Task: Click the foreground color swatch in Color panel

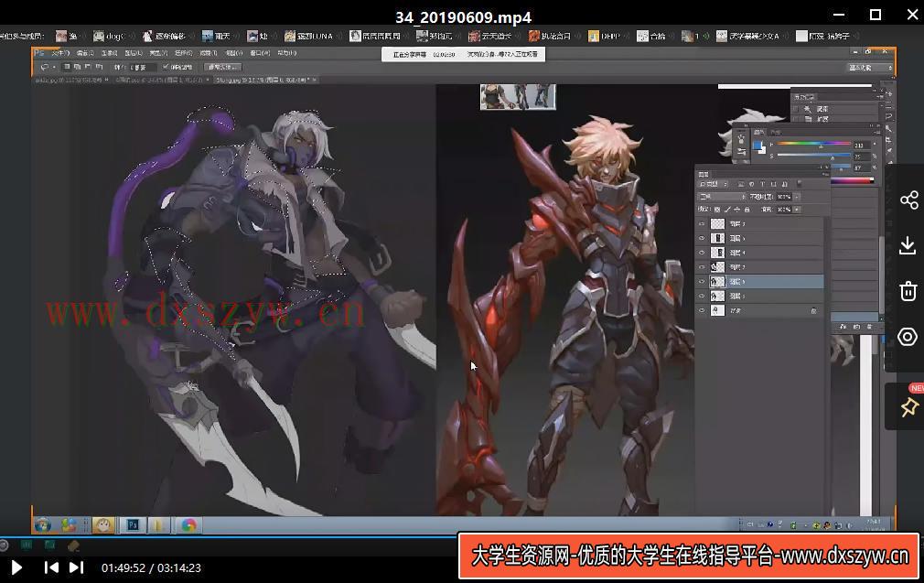Action: [757, 146]
